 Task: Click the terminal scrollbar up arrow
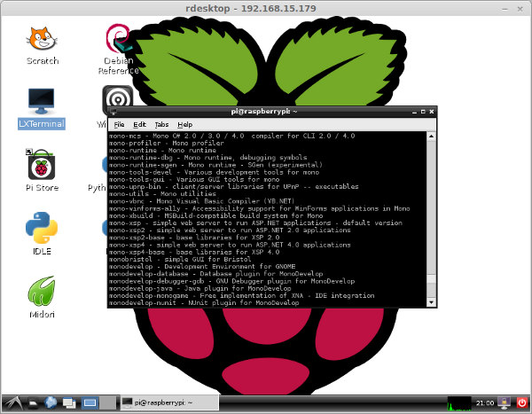431,137
